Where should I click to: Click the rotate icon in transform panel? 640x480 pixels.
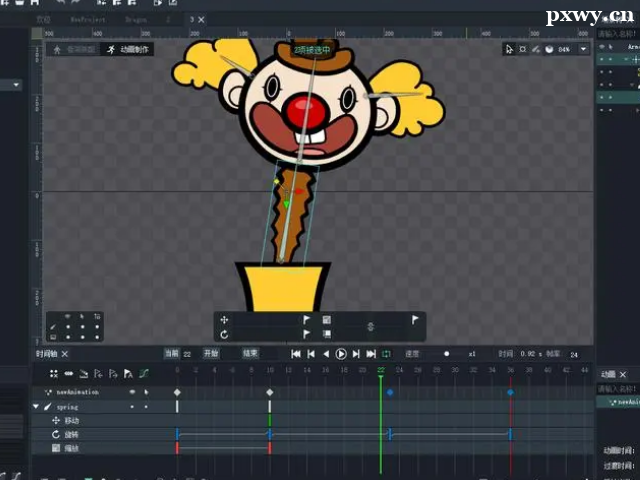(x=225, y=334)
